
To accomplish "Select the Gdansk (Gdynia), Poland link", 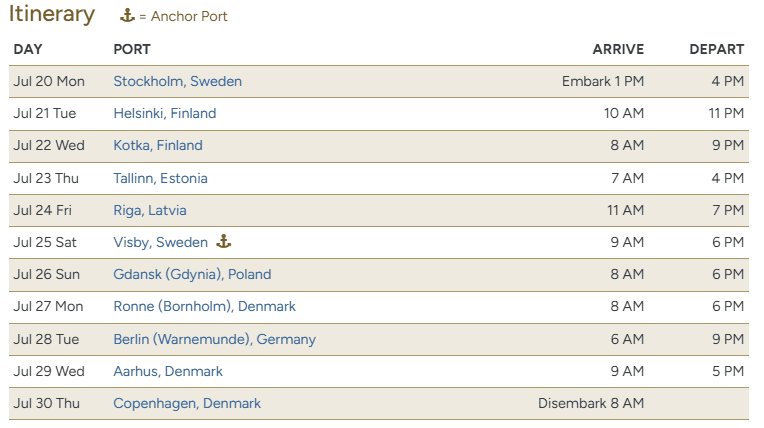I will [192, 274].
